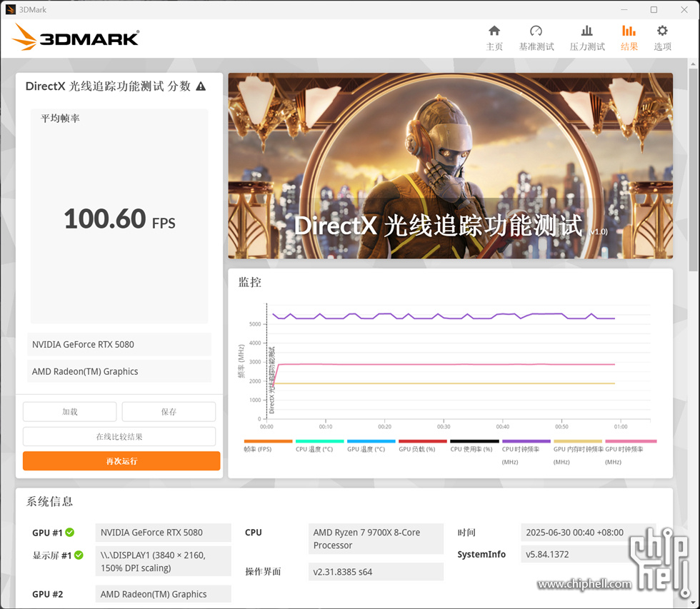Click the 3DMark logo in the header
Viewport: 700px width, 609px height.
(x=76, y=37)
